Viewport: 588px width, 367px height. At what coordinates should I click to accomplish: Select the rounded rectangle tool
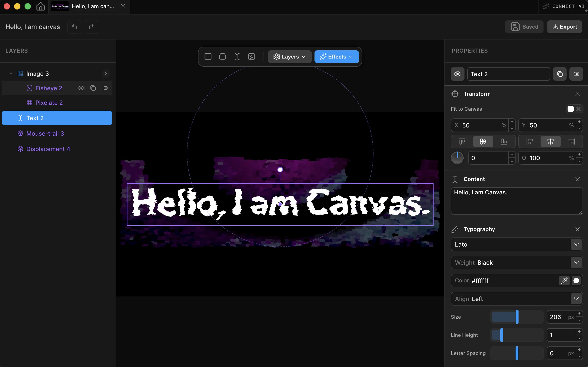coord(222,57)
